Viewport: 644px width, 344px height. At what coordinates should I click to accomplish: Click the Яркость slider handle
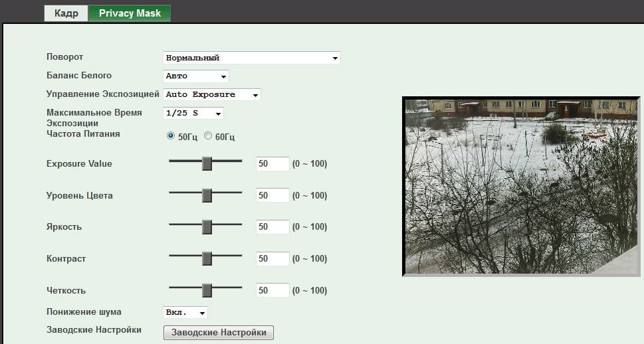click(x=207, y=227)
